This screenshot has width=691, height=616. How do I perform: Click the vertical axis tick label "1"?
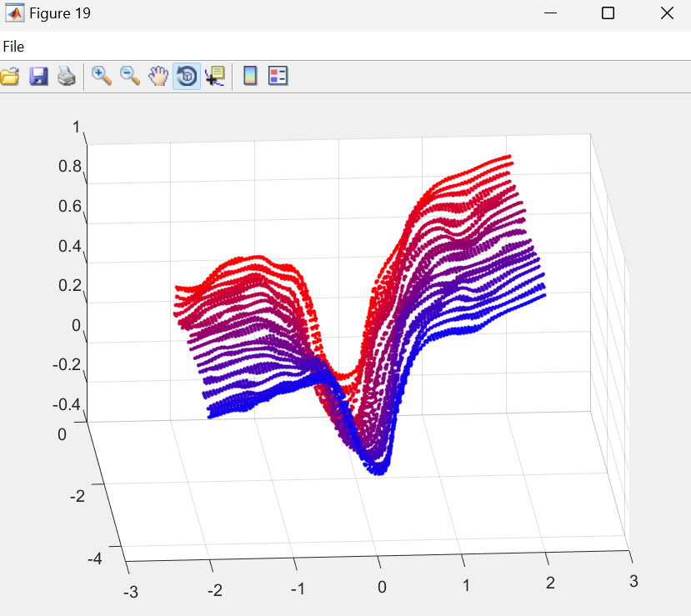tap(76, 128)
